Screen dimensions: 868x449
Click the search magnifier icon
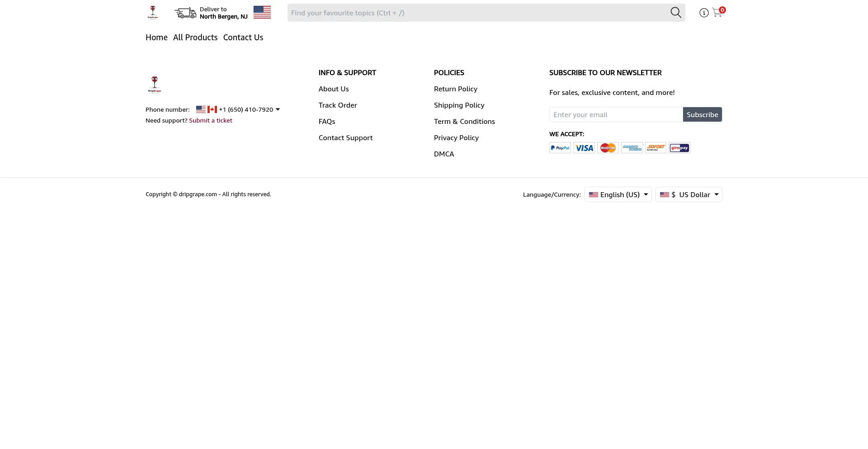(675, 13)
